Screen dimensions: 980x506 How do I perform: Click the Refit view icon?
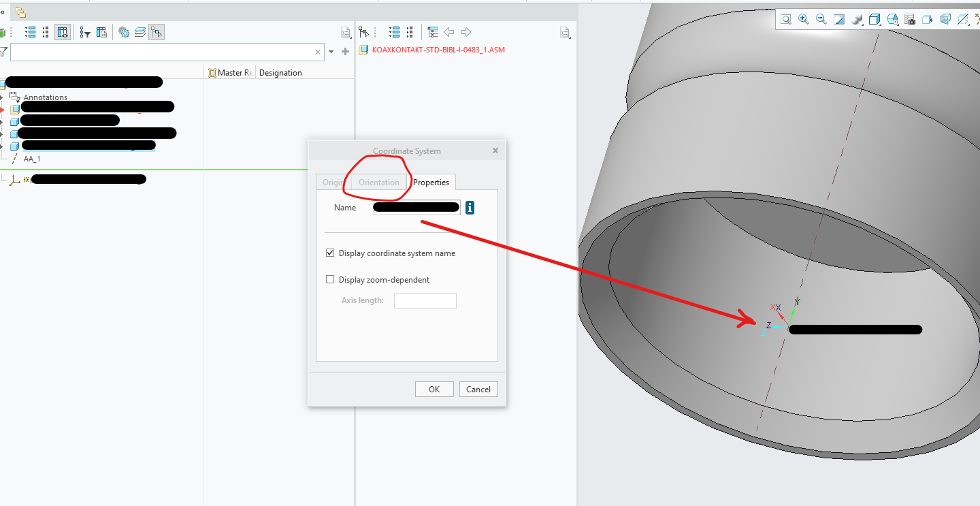786,20
